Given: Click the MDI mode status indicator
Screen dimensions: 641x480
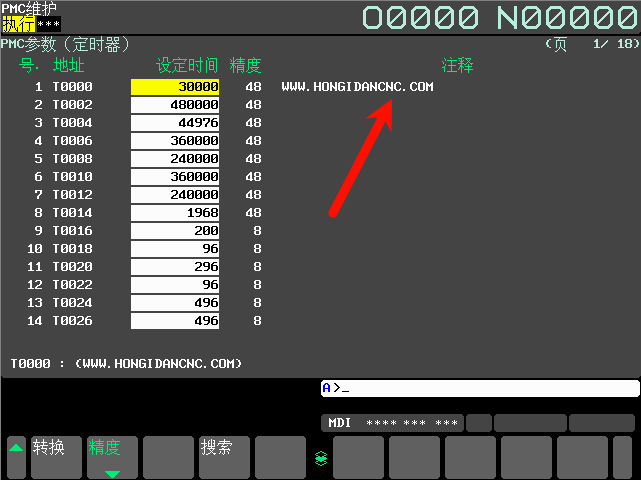Looking at the screenshot, I should [x=392, y=423].
